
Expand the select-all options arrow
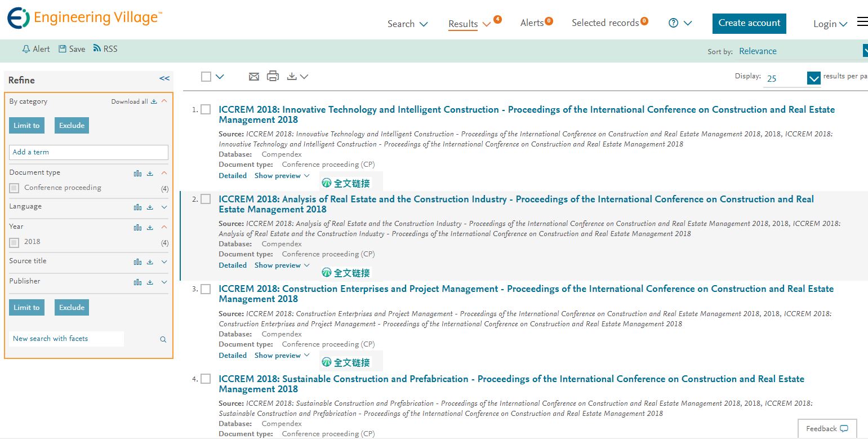[x=220, y=77]
